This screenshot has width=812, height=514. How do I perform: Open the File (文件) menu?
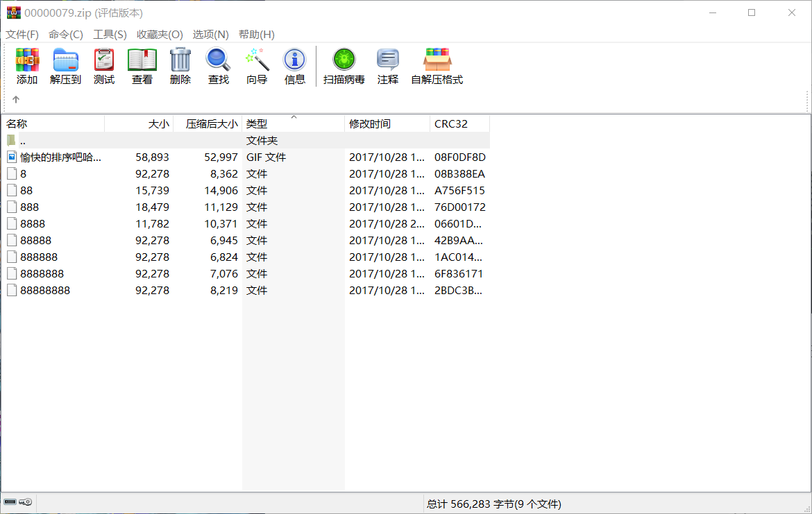(x=22, y=35)
